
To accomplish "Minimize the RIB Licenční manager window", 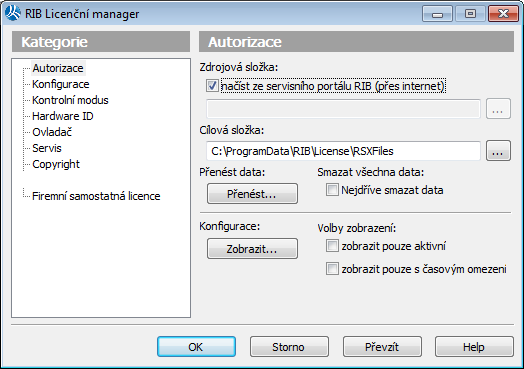I will pos(437,14).
